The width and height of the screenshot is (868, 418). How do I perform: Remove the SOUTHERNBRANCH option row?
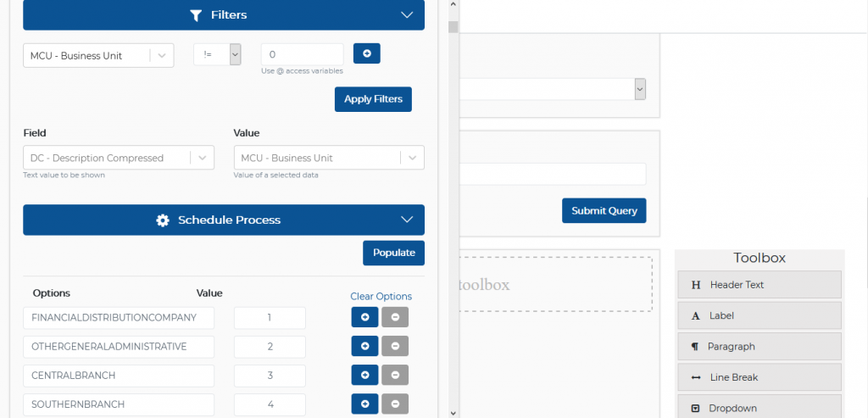(395, 404)
